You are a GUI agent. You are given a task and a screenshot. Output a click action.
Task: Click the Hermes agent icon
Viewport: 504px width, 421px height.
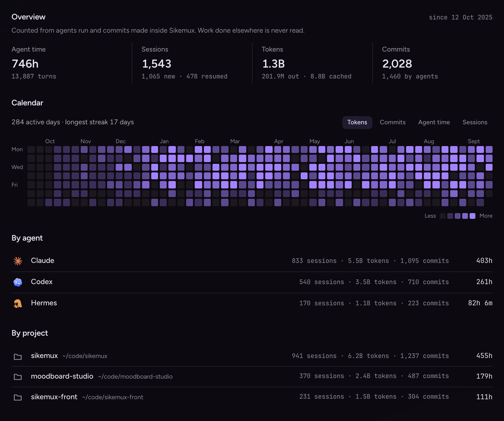tap(18, 303)
